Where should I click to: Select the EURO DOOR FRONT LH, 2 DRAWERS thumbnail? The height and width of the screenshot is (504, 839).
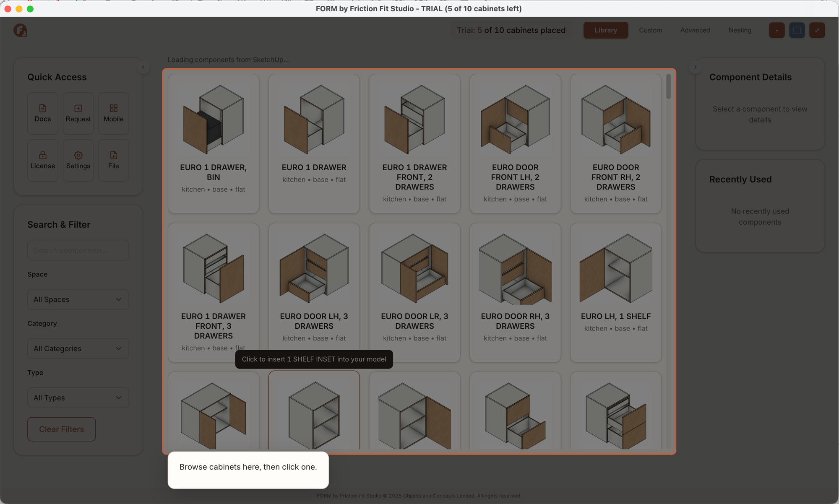coord(515,120)
